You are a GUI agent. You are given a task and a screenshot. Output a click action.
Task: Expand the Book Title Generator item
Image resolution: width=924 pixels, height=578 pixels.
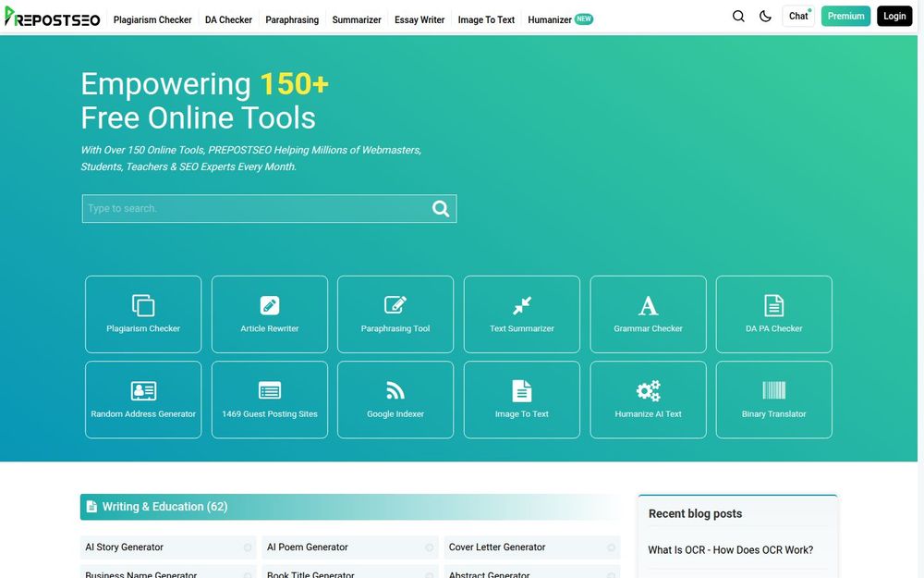click(x=430, y=573)
